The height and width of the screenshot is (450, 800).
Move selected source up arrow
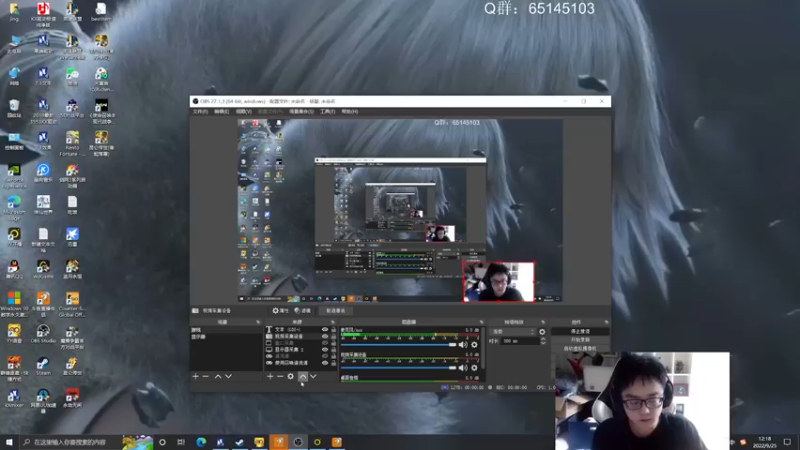click(x=303, y=377)
